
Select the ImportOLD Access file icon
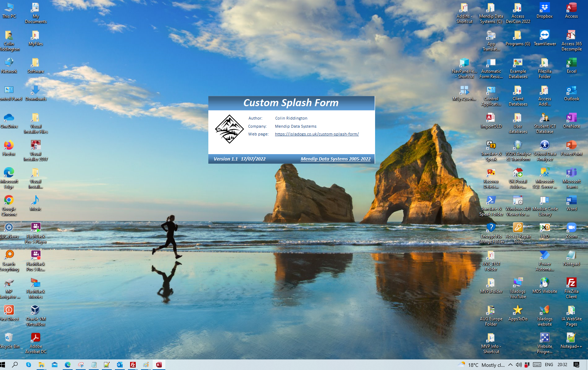tap(491, 121)
